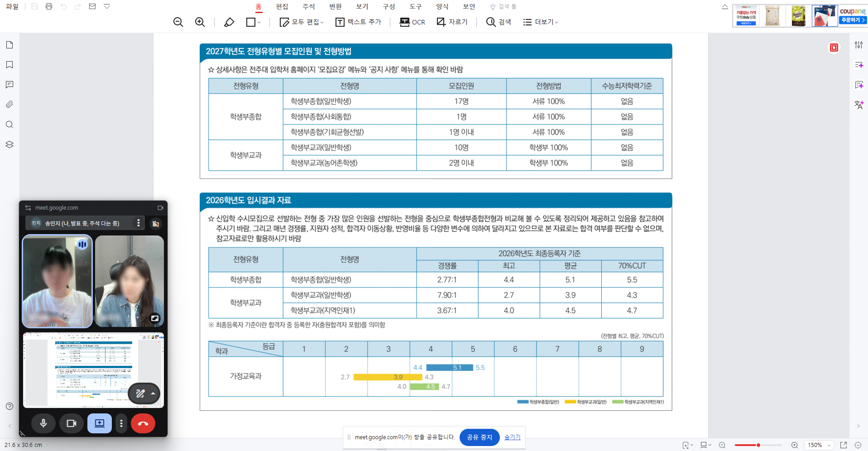Switch to the 주석 tab

[x=309, y=7]
